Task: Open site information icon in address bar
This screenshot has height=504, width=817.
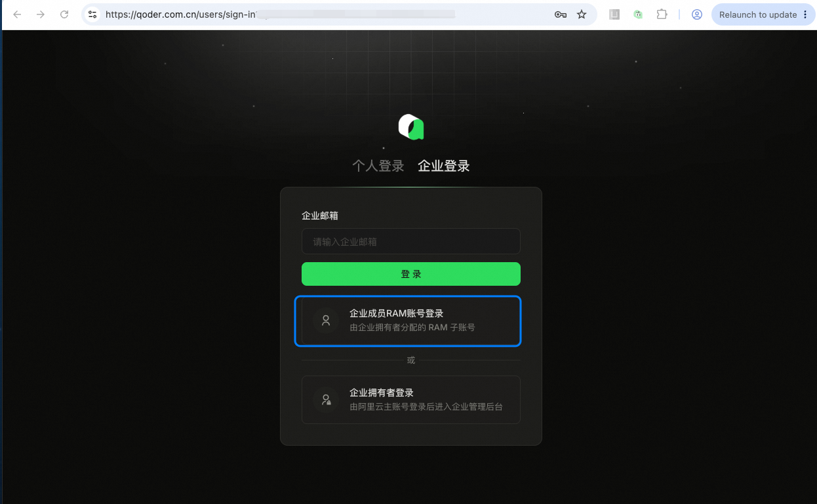Action: (x=92, y=14)
